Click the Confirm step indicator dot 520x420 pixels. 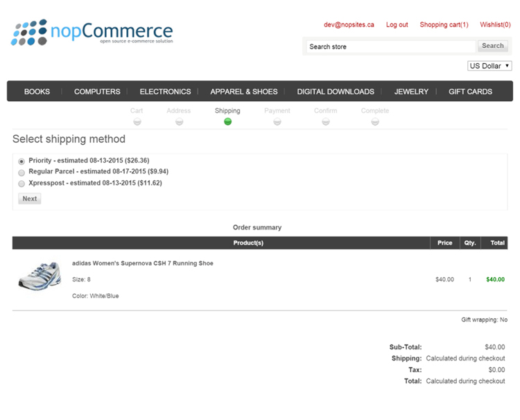326,122
